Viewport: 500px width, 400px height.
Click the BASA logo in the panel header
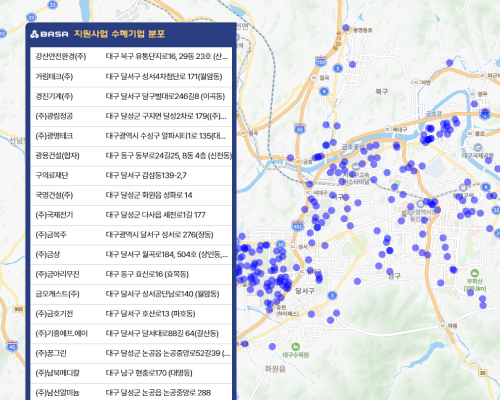point(49,34)
